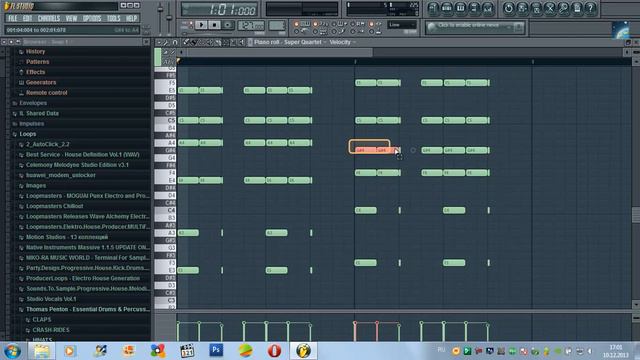The height and width of the screenshot is (360, 640).
Task: Open the TOOLS menu
Action: point(113,18)
